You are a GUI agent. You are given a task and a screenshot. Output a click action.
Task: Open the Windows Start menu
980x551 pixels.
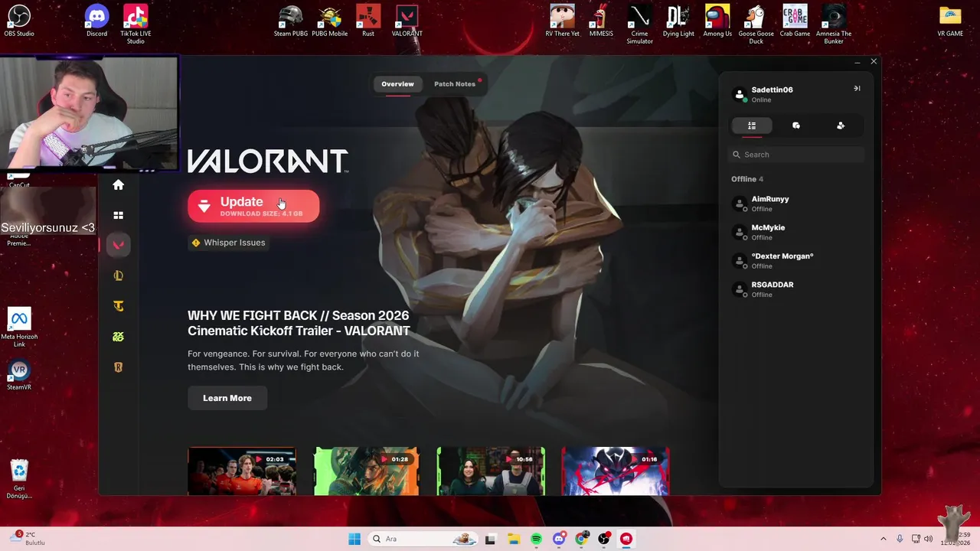click(x=354, y=539)
